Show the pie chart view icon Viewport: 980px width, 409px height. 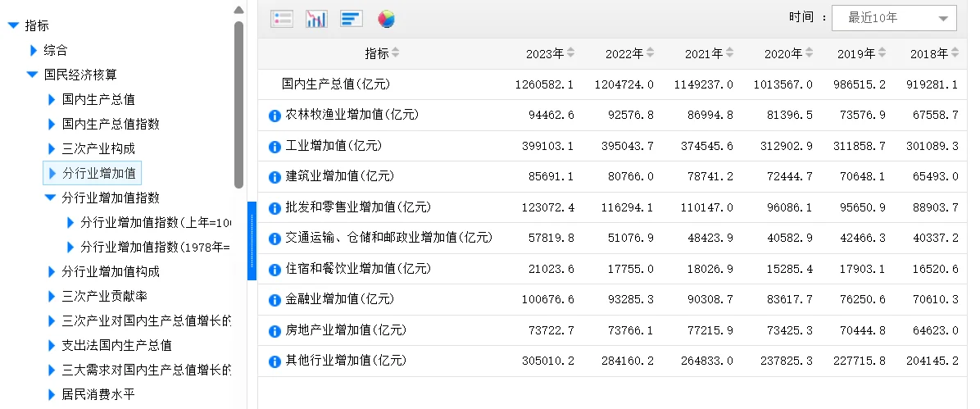pos(386,19)
